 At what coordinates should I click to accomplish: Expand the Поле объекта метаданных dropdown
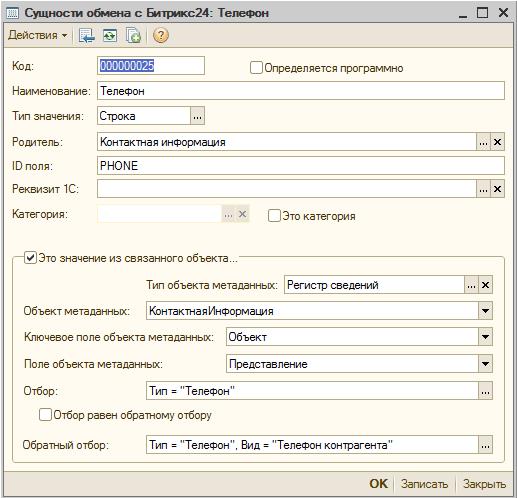[x=485, y=364]
